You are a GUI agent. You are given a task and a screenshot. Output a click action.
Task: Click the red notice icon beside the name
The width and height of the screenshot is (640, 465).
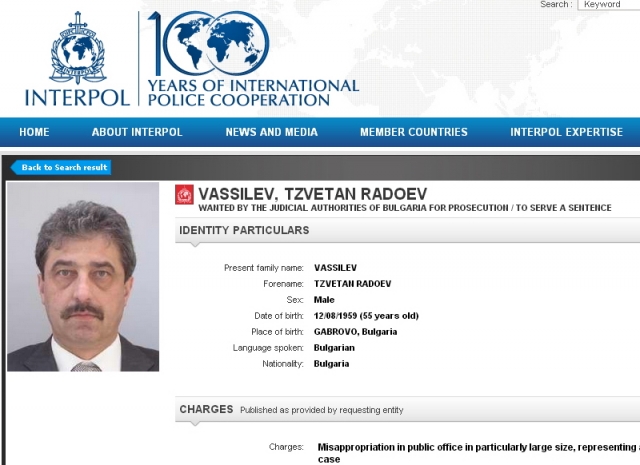click(184, 195)
